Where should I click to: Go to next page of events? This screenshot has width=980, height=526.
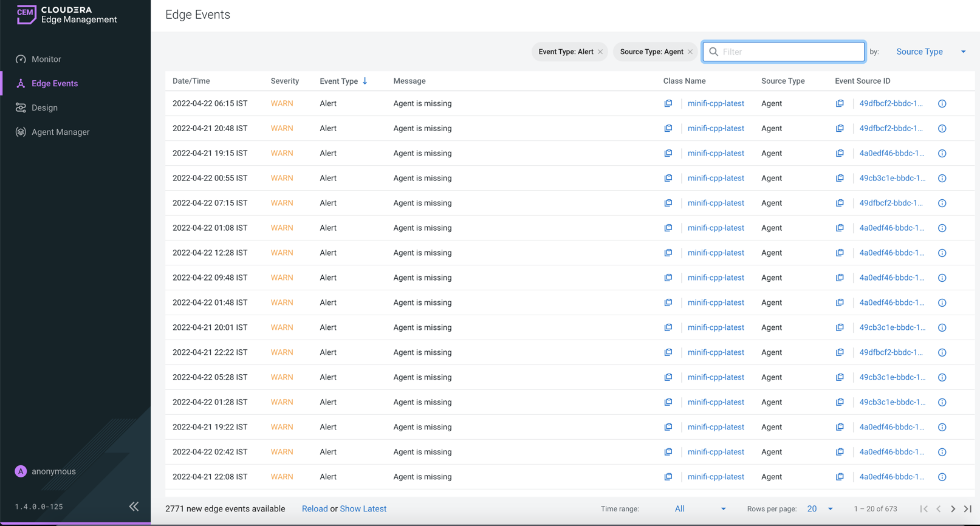pos(953,509)
